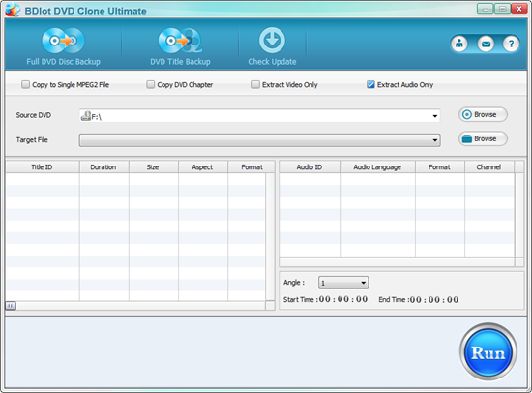Viewport: 532px width, 393px height.
Task: Open help via question mark icon
Action: (x=511, y=44)
